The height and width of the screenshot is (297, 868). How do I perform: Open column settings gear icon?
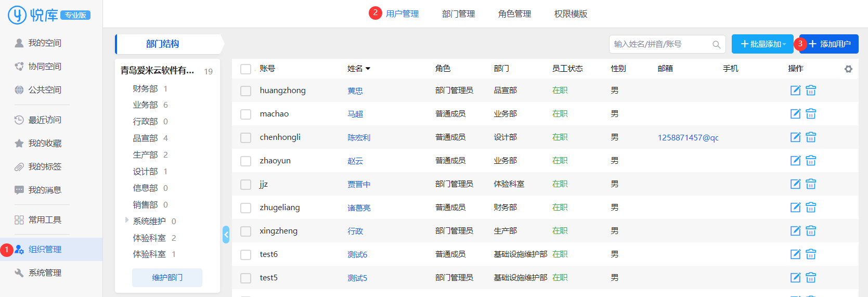pyautogui.click(x=848, y=69)
